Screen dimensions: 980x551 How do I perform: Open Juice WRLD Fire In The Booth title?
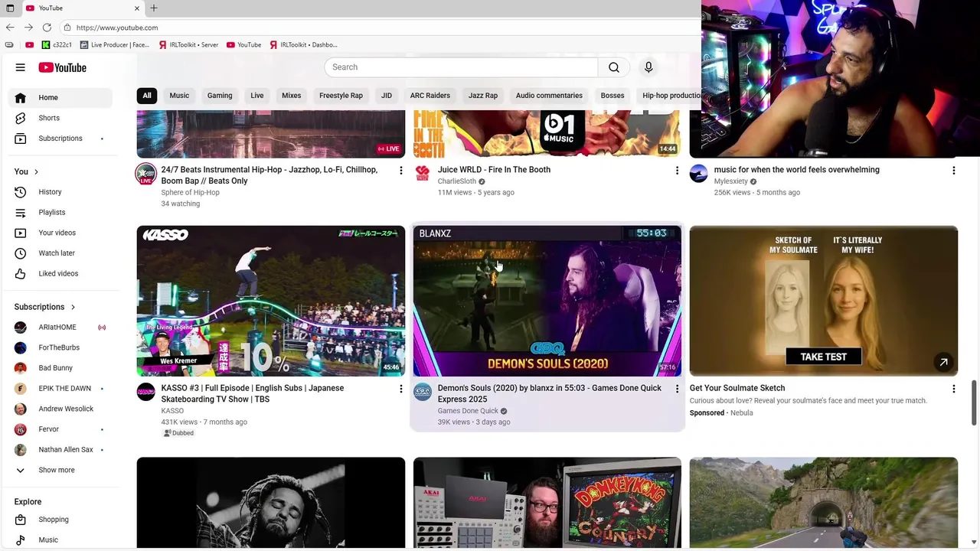(x=494, y=170)
